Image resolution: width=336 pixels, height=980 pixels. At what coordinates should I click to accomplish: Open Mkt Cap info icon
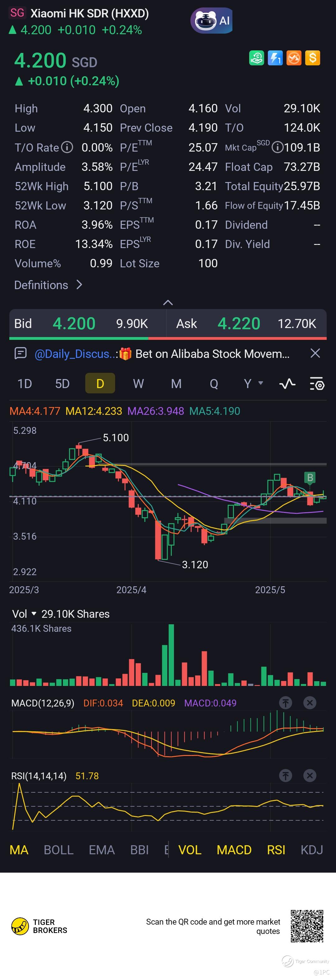click(x=278, y=147)
